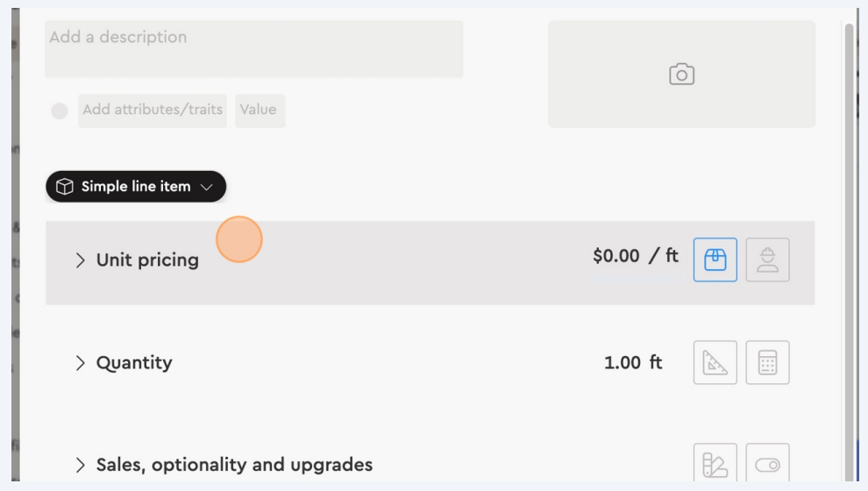Image resolution: width=868 pixels, height=491 pixels.
Task: Click the paint swatch icon in Sales row
Action: pos(715,465)
